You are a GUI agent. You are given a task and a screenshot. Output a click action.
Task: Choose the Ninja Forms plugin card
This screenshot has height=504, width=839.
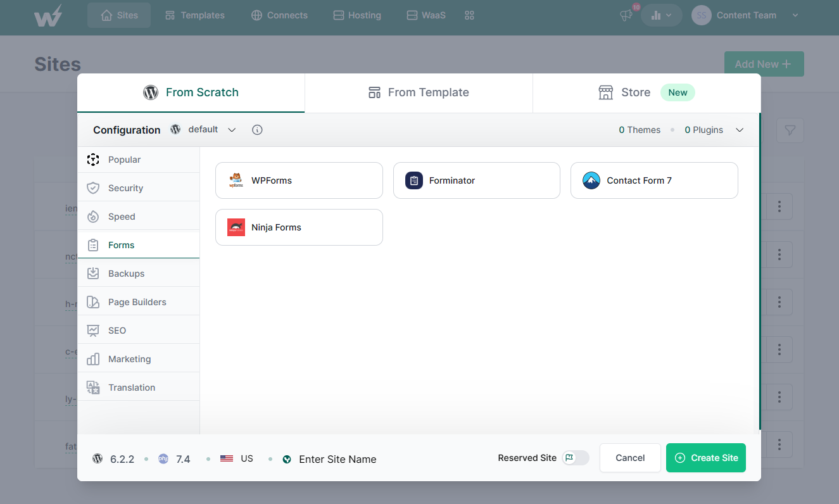[299, 227]
